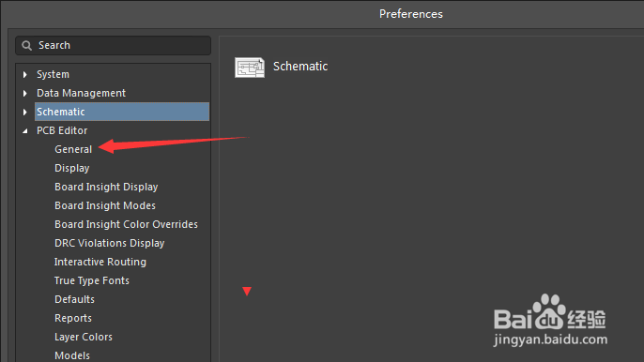Expand the System tree node
The image size is (644, 362).
[25, 74]
